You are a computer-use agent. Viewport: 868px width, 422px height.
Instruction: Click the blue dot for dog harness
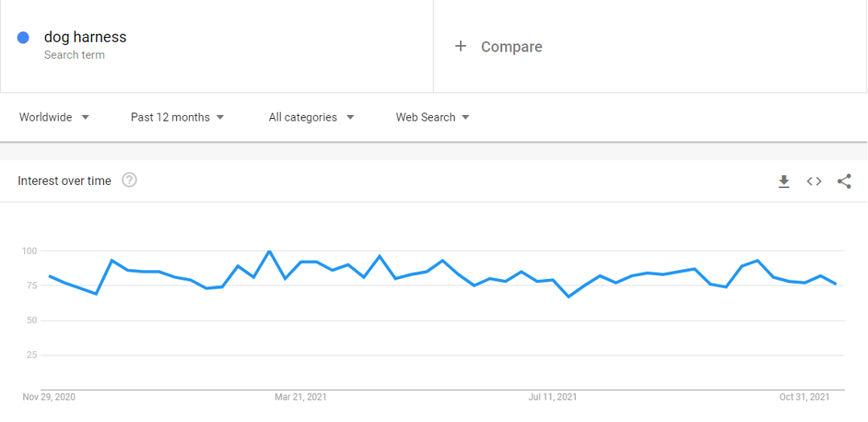[x=23, y=38]
